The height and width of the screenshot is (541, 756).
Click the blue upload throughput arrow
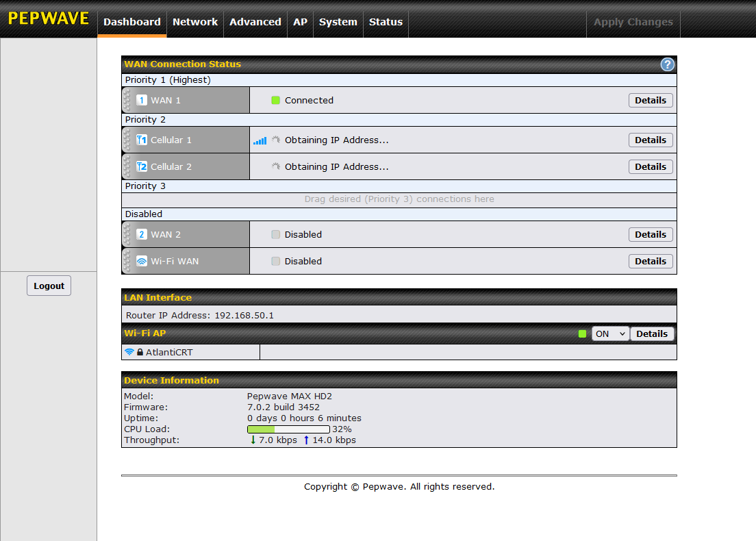(x=306, y=440)
